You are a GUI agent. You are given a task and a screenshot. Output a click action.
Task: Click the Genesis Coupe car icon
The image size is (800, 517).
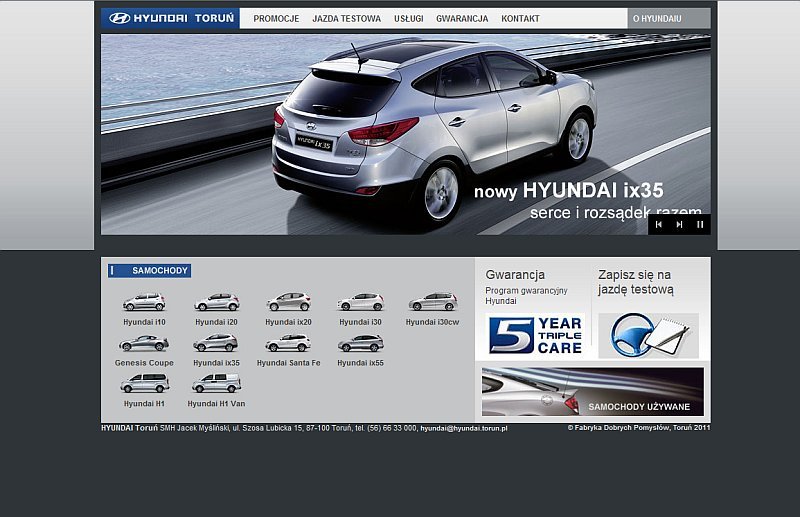pyautogui.click(x=144, y=343)
